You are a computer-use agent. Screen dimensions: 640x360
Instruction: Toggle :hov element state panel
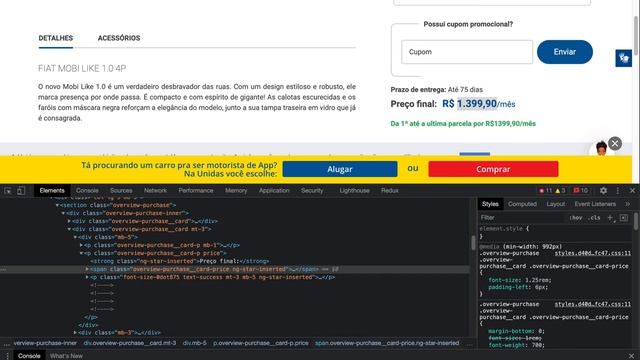tap(576, 218)
